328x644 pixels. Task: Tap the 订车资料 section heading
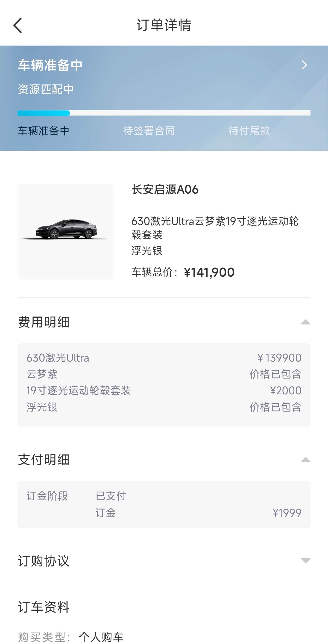(44, 607)
